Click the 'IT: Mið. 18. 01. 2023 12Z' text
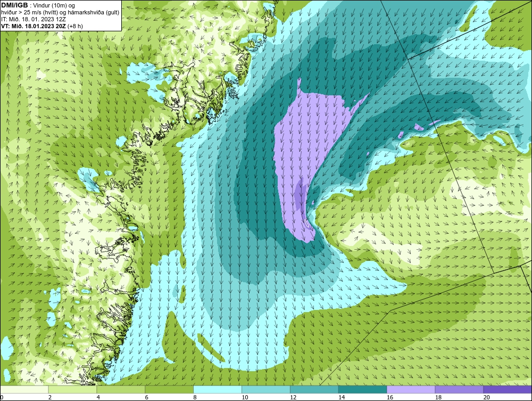Image resolution: width=532 pixels, height=401 pixels. pyautogui.click(x=33, y=19)
